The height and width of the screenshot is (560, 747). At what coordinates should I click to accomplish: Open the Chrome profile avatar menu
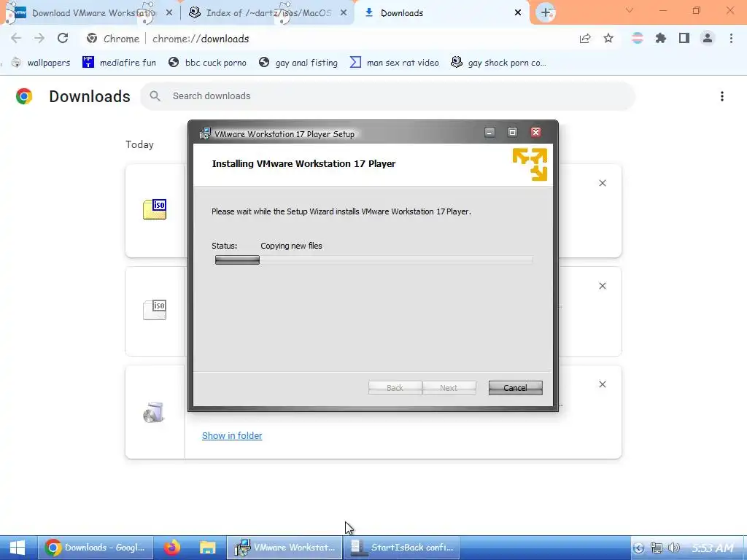pos(708,38)
